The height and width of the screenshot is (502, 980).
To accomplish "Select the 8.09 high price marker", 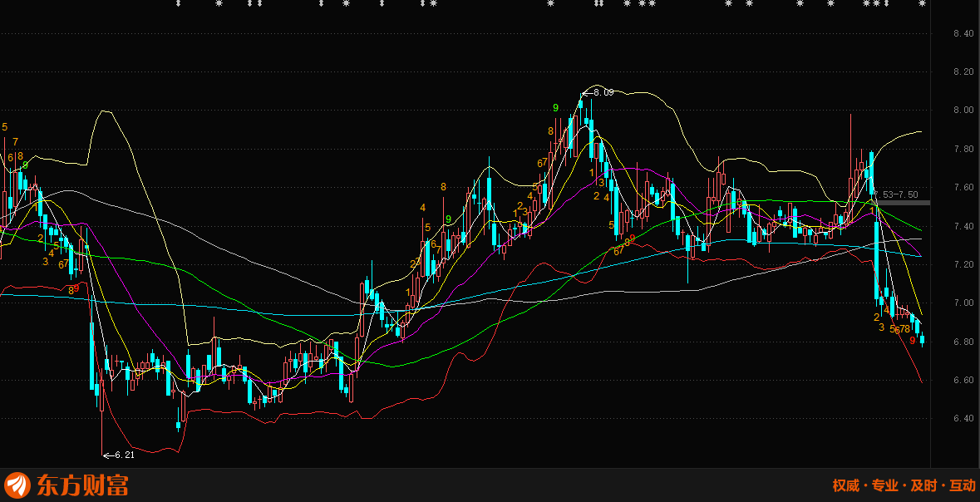I will click(598, 92).
